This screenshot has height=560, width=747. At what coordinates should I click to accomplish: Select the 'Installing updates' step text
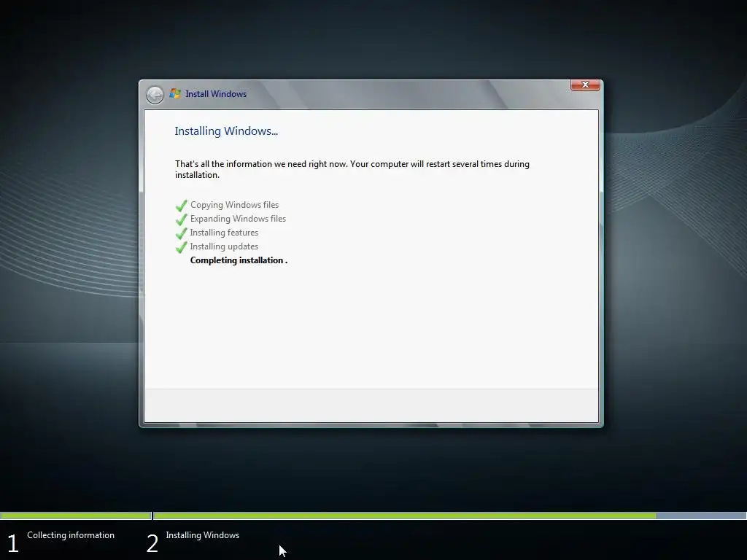[224, 246]
